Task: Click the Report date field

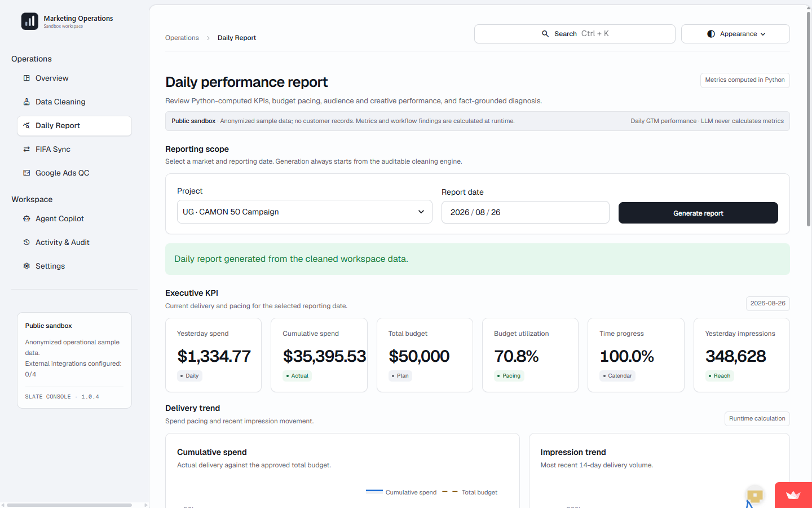Action: (525, 212)
